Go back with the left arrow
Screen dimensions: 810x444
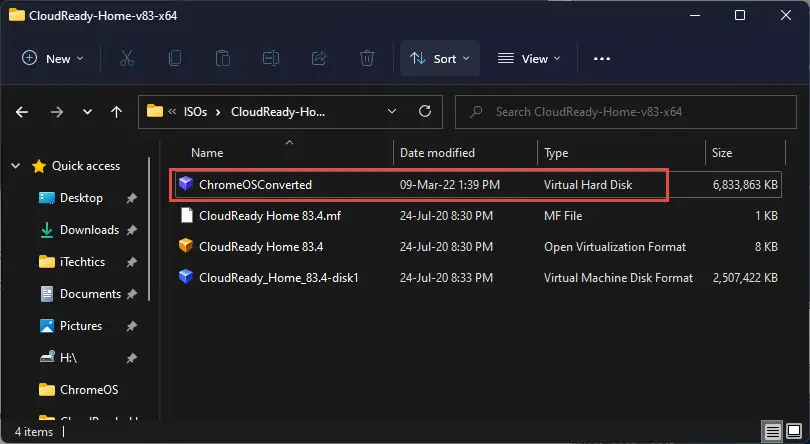(22, 112)
